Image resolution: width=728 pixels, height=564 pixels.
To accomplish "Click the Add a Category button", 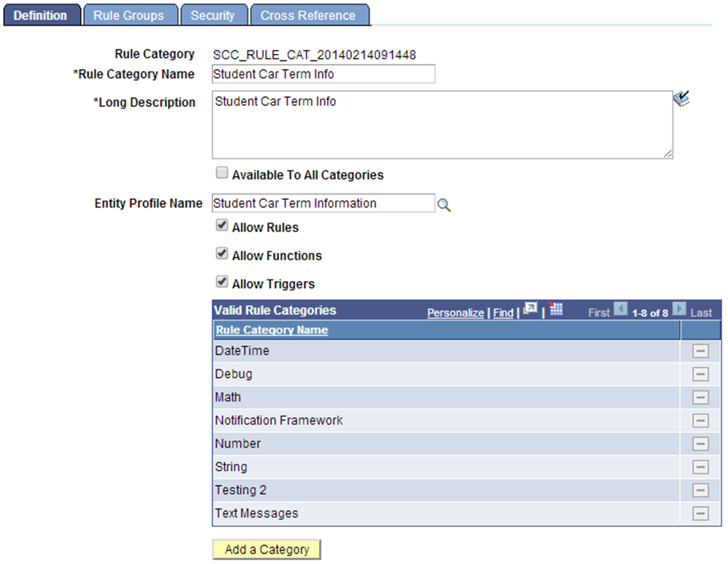I will click(266, 549).
